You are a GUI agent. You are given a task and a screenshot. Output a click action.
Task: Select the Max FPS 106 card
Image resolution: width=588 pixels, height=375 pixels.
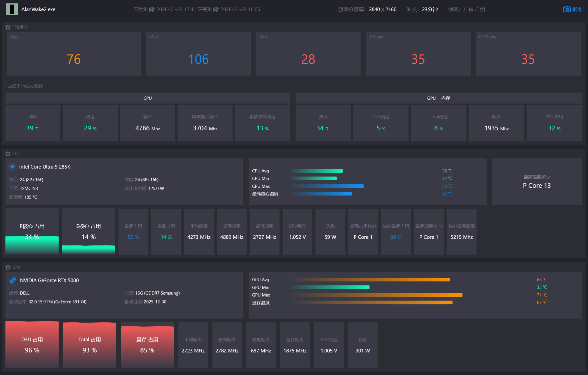point(198,53)
